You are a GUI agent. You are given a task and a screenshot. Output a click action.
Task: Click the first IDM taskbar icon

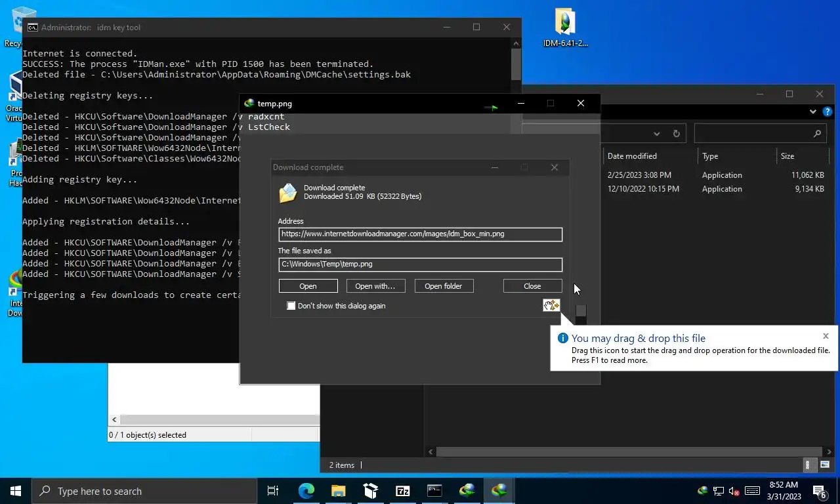click(467, 491)
